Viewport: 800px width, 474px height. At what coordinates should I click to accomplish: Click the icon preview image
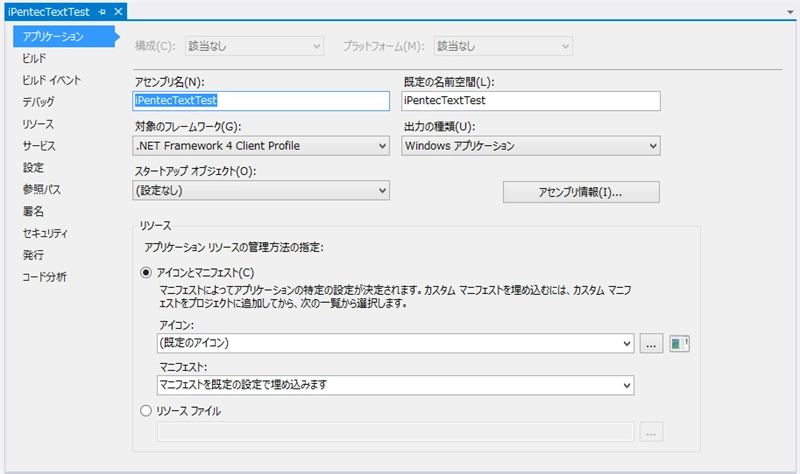click(680, 344)
